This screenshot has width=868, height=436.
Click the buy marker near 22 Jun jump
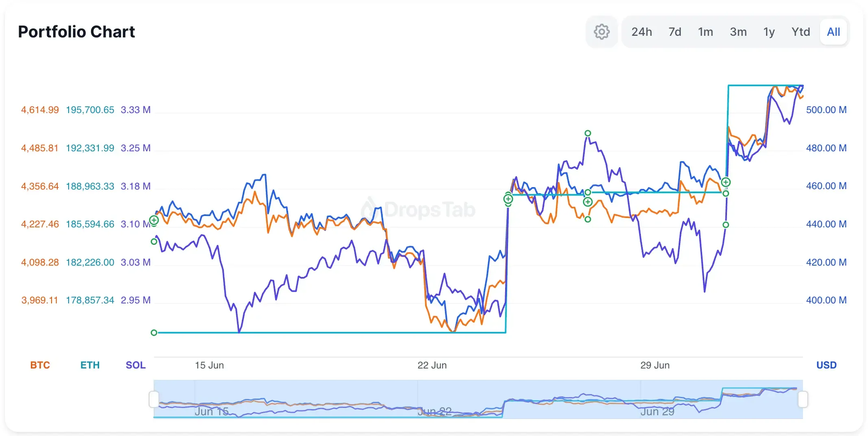[x=508, y=199]
